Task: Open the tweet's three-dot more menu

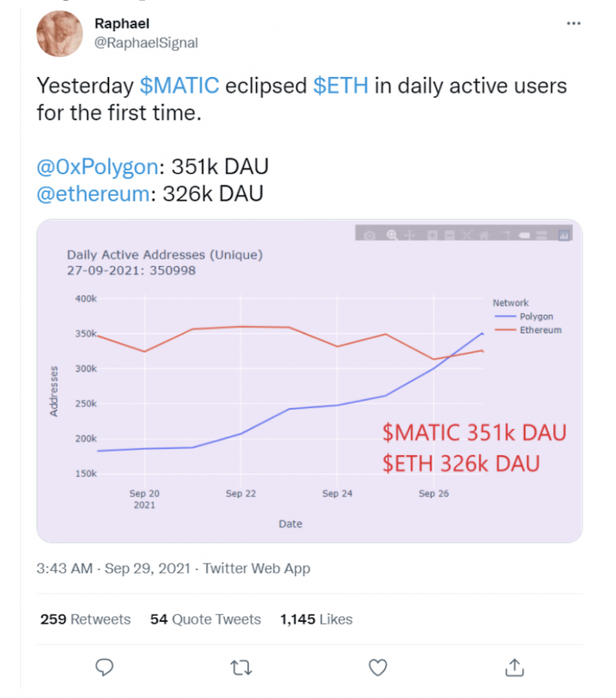Action: 573,23
